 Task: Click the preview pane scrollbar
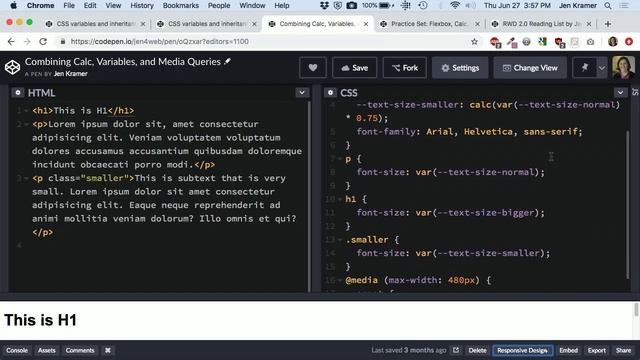point(636,309)
